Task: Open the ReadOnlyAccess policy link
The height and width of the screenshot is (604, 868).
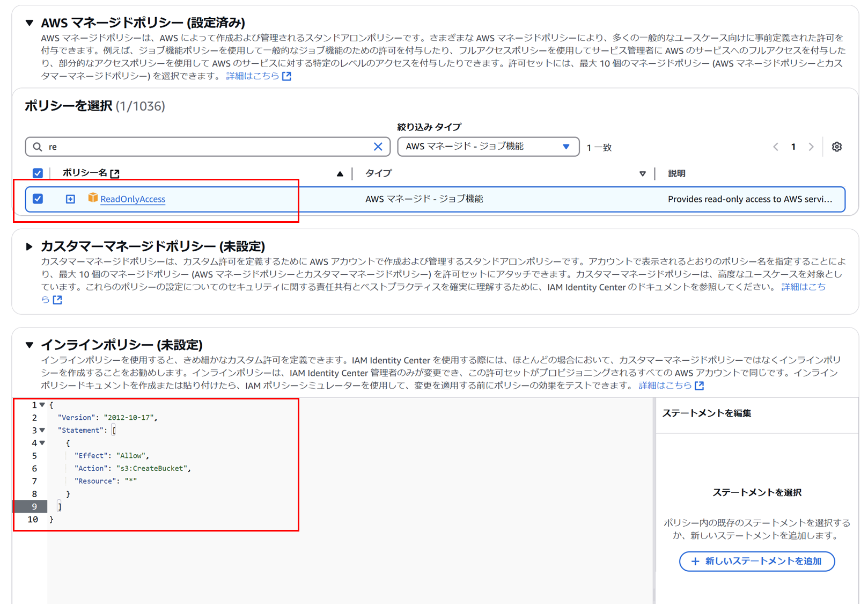Action: coord(133,199)
